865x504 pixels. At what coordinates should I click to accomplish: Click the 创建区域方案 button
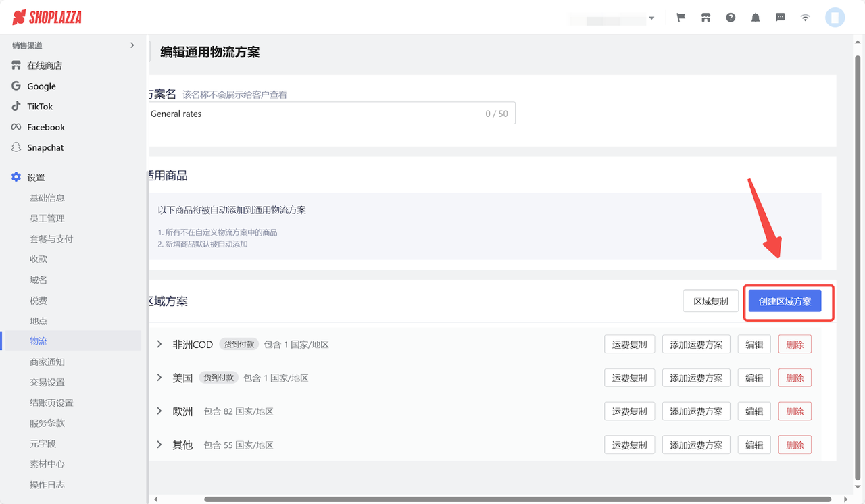tap(789, 302)
